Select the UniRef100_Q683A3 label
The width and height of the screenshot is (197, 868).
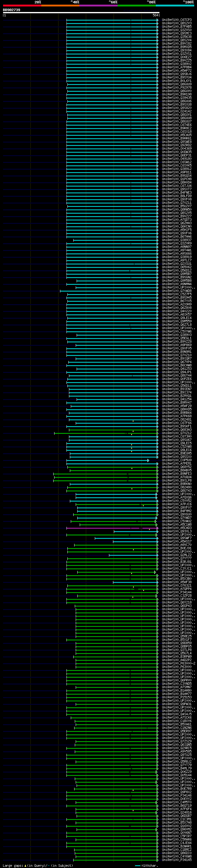[176, 430]
